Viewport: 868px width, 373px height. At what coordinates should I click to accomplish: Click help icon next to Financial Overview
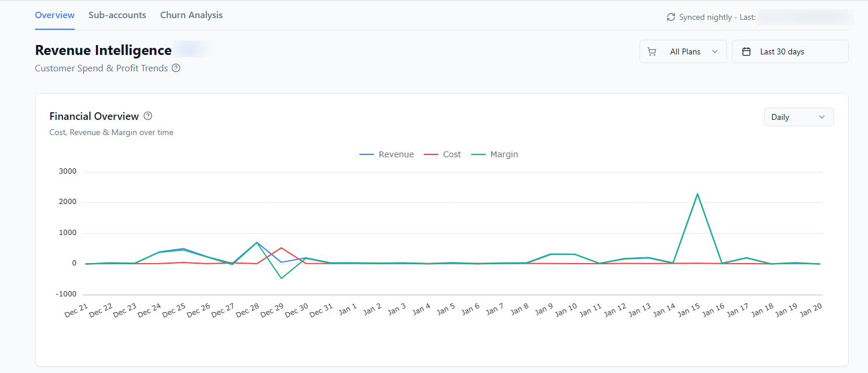coord(148,116)
